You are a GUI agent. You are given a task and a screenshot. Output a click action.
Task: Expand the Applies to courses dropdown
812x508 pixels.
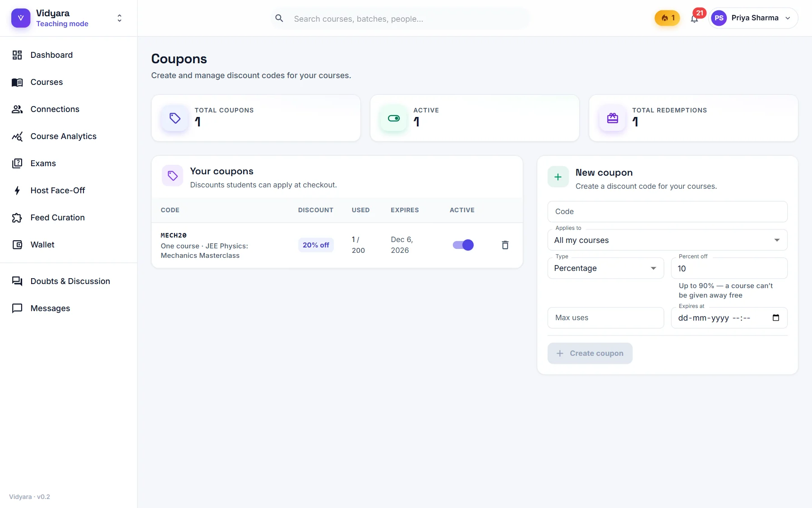668,240
